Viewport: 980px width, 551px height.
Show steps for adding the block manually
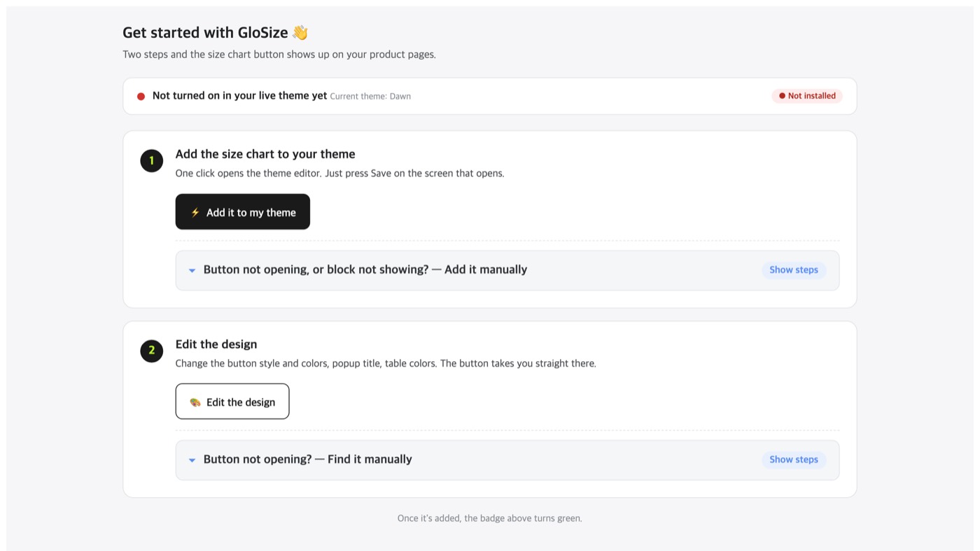(x=794, y=270)
